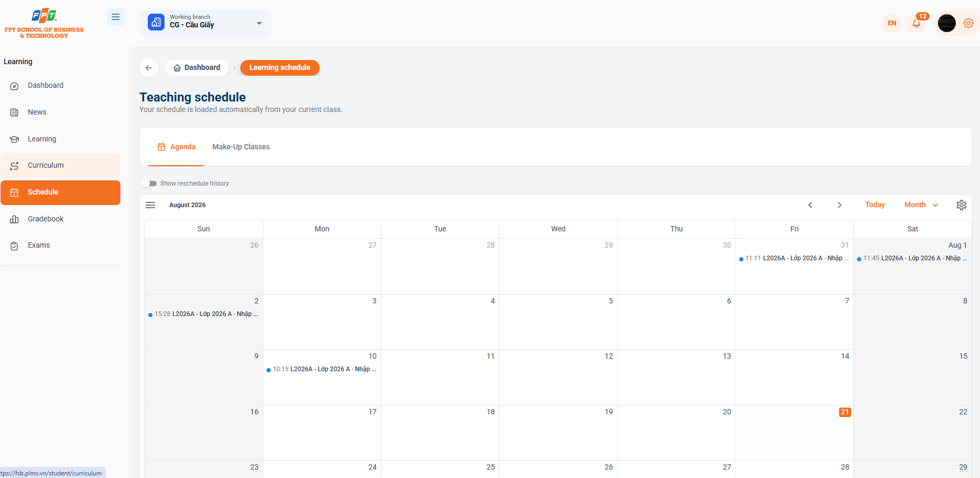Jump to Today in the calendar
Screen dimensions: 980x478
point(875,205)
